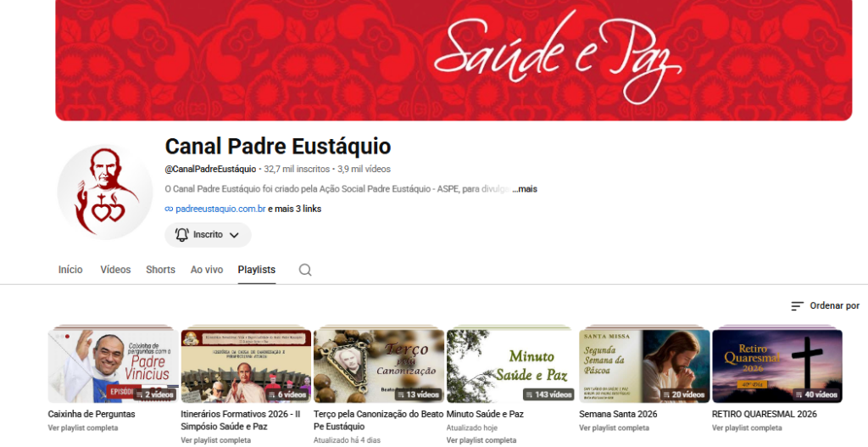Click the 3,9 mil vídeos count

pos(364,169)
